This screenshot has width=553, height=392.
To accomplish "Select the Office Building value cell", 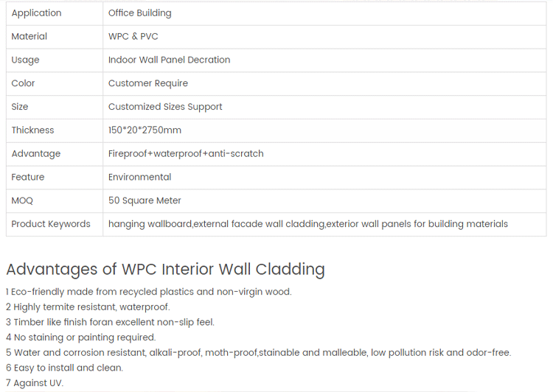I will point(324,13).
